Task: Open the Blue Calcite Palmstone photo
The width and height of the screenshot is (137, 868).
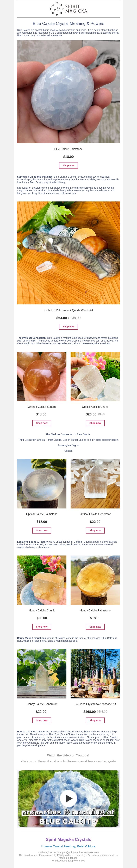Action: click(68, 92)
